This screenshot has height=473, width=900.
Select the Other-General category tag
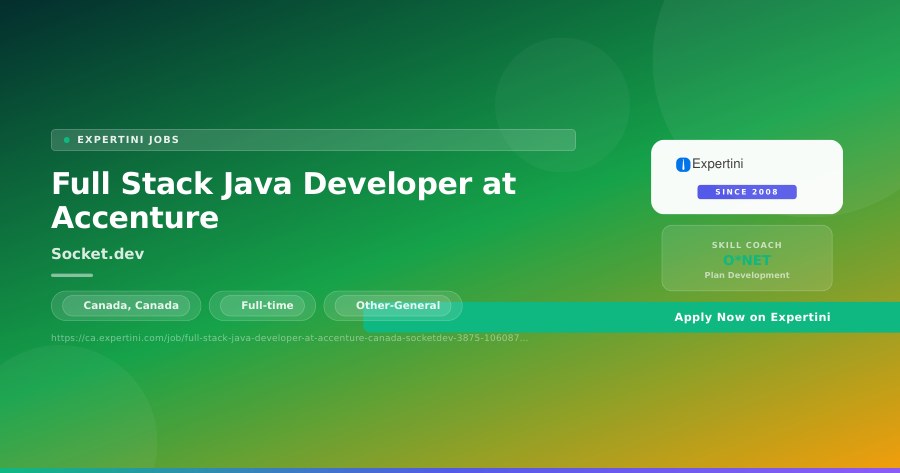click(x=393, y=306)
